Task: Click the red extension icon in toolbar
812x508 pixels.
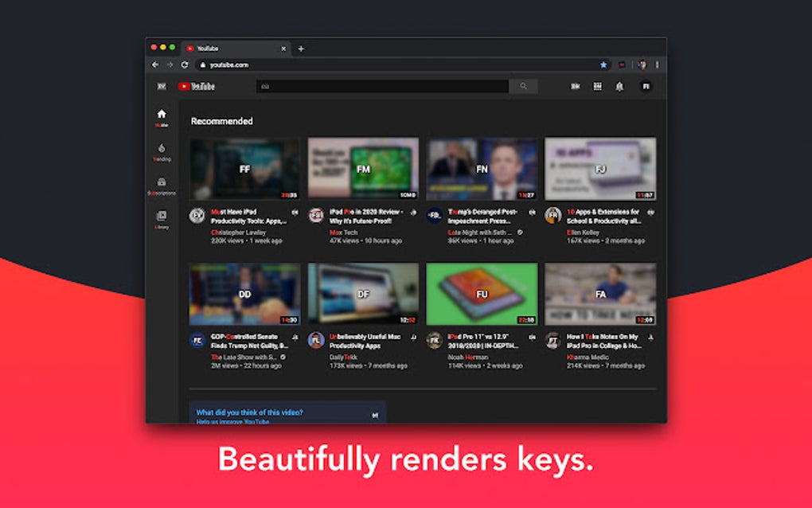Action: point(622,64)
